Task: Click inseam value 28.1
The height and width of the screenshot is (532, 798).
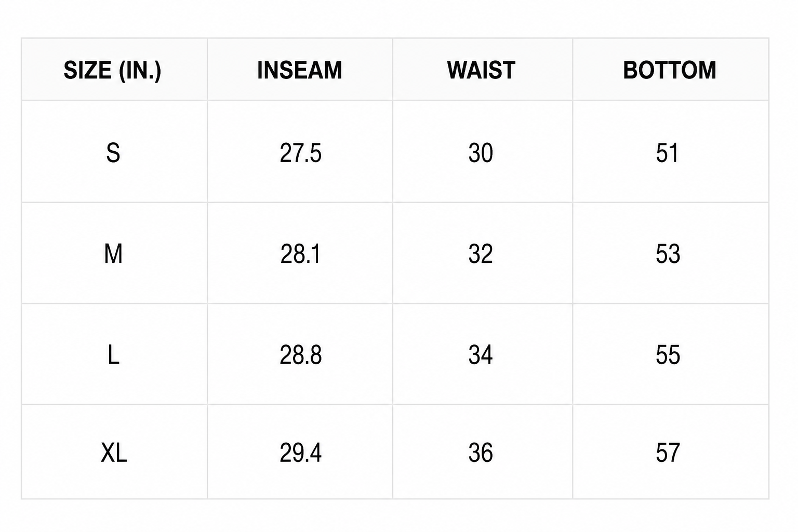Action: tap(300, 254)
